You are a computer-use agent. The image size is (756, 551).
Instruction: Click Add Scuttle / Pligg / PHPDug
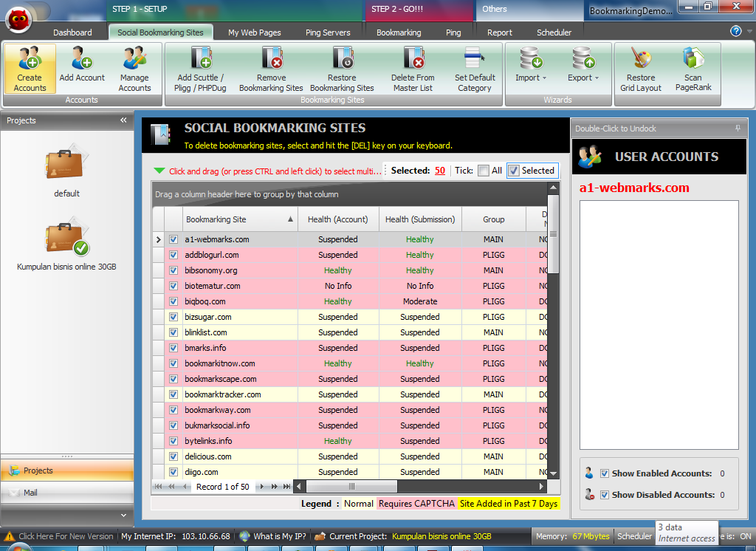(x=200, y=69)
